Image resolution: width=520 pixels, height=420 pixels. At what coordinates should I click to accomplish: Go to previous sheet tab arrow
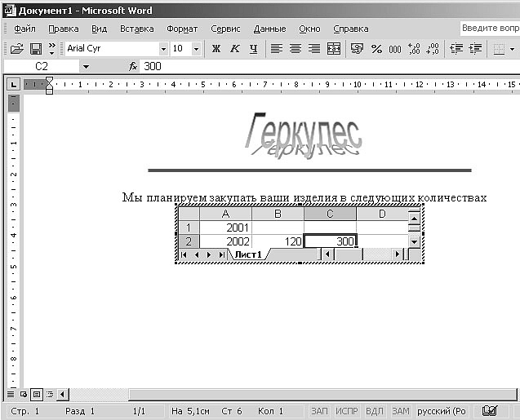pyautogui.click(x=196, y=254)
